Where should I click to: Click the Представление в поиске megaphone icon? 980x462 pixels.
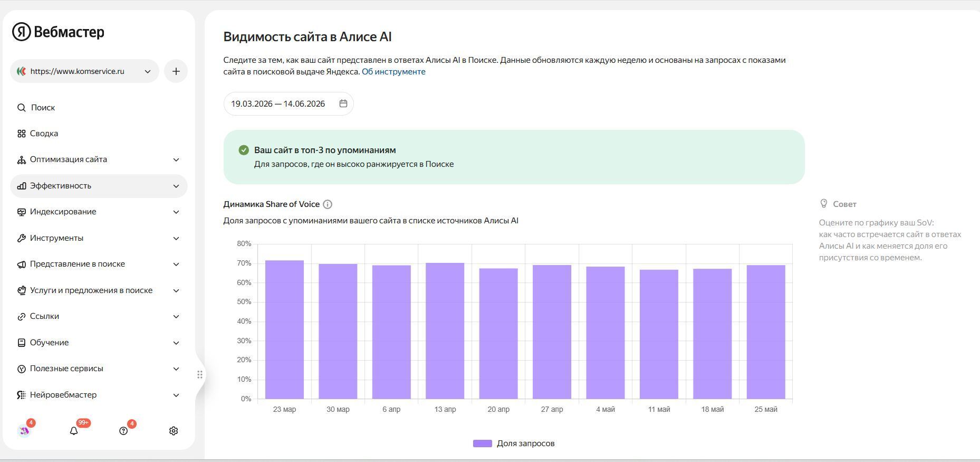(21, 264)
